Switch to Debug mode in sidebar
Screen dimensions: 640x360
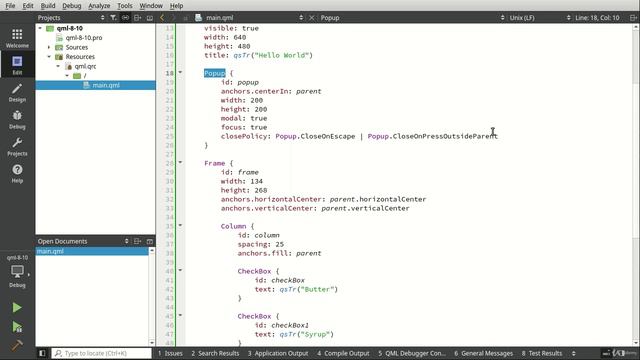pyautogui.click(x=17, y=119)
